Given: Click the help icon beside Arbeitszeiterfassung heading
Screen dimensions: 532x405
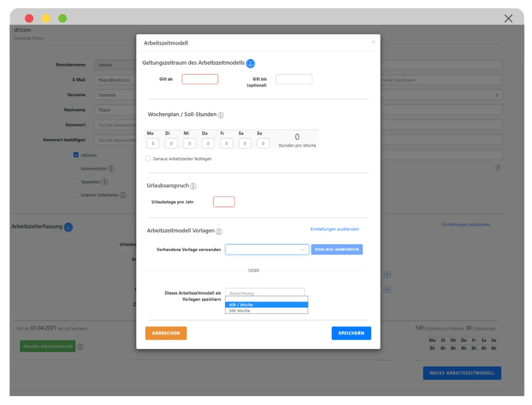Looking at the screenshot, I should (x=68, y=227).
